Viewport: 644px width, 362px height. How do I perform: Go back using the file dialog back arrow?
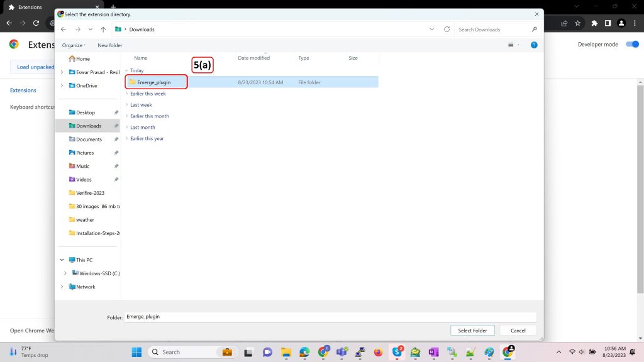[64, 30]
